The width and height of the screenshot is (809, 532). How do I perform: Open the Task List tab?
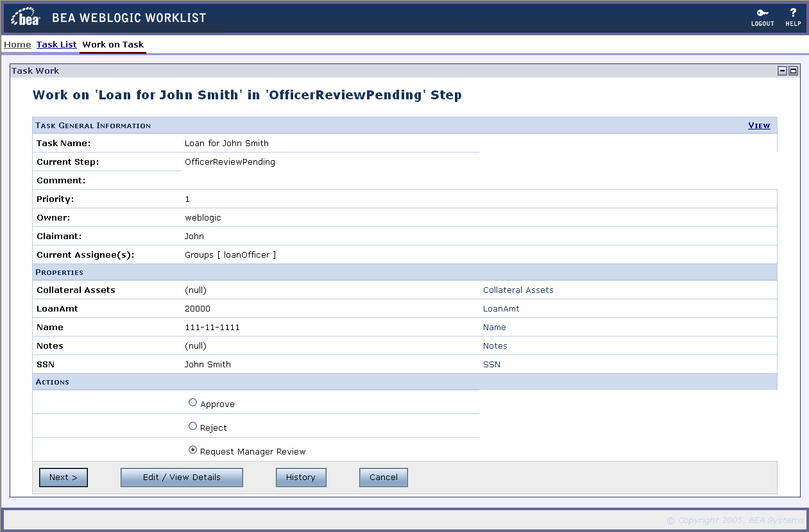point(56,44)
